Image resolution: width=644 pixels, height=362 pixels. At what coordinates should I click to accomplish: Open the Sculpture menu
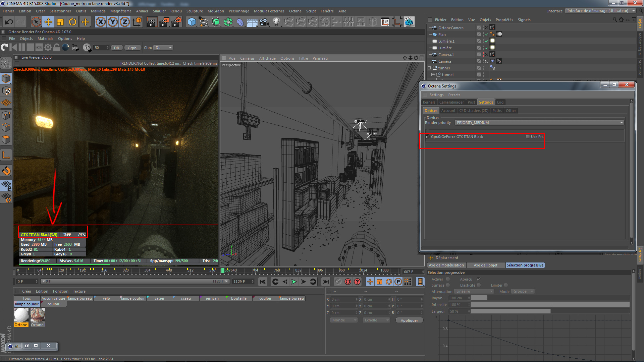195,11
